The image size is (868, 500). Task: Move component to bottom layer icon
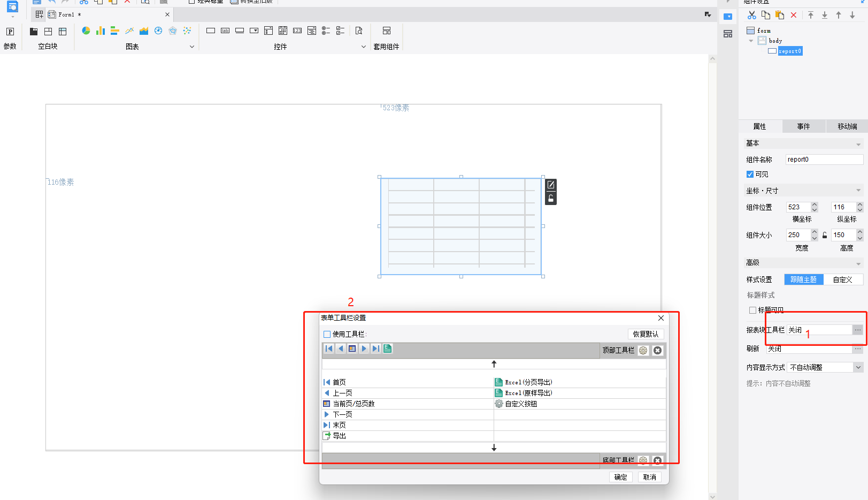click(825, 15)
